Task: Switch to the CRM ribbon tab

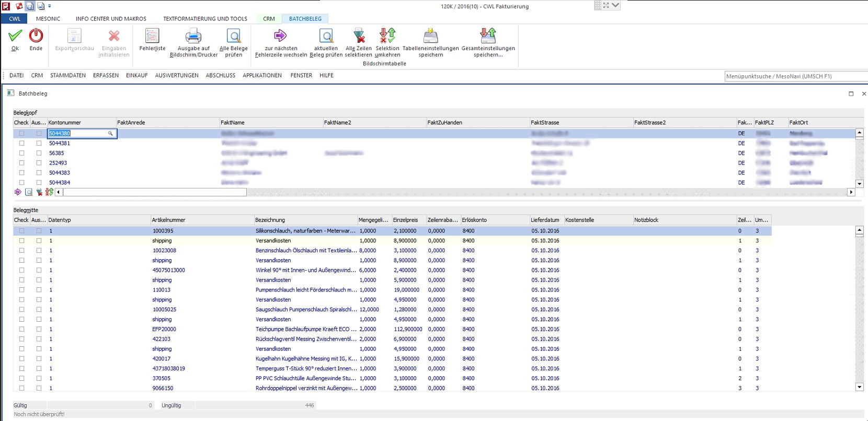Action: coord(269,19)
